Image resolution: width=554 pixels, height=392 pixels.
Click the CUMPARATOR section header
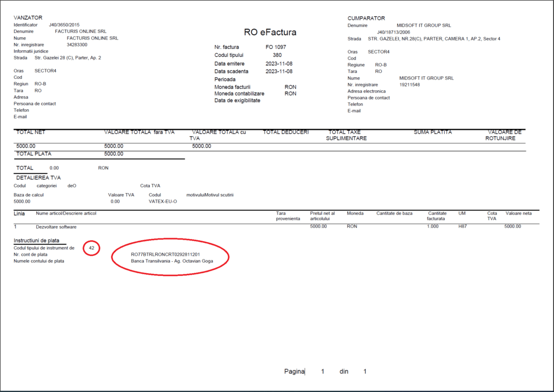tap(366, 18)
